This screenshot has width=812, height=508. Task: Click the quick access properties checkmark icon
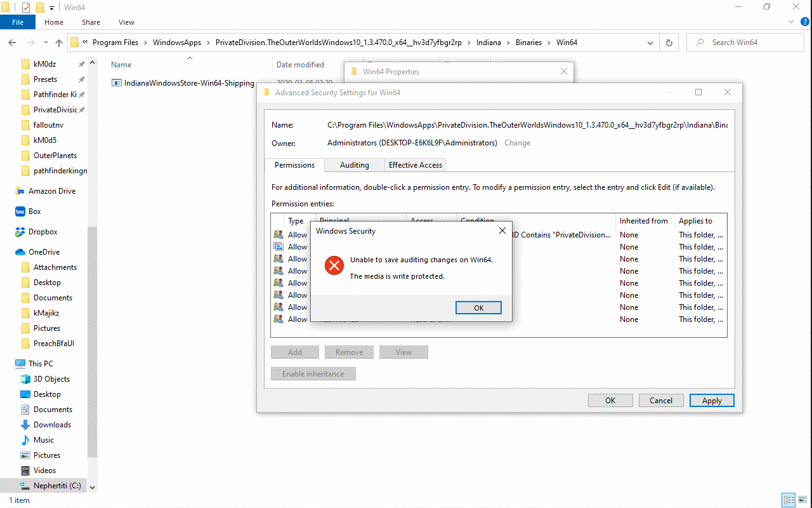tap(26, 8)
